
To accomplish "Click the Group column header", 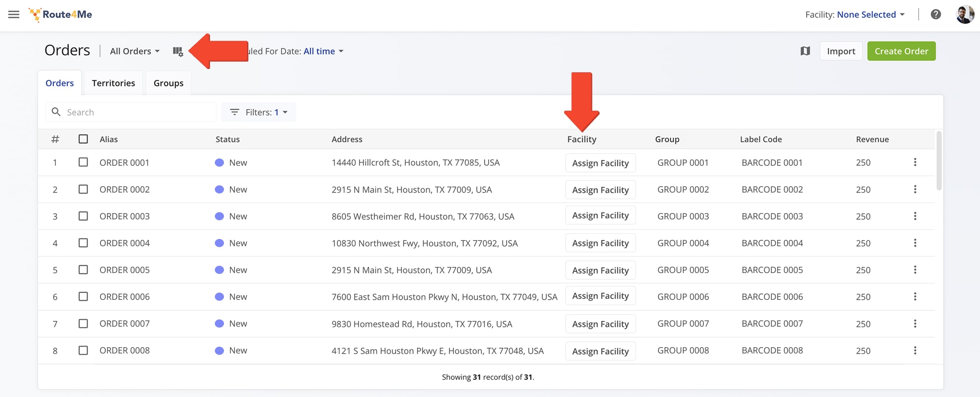I will [667, 139].
